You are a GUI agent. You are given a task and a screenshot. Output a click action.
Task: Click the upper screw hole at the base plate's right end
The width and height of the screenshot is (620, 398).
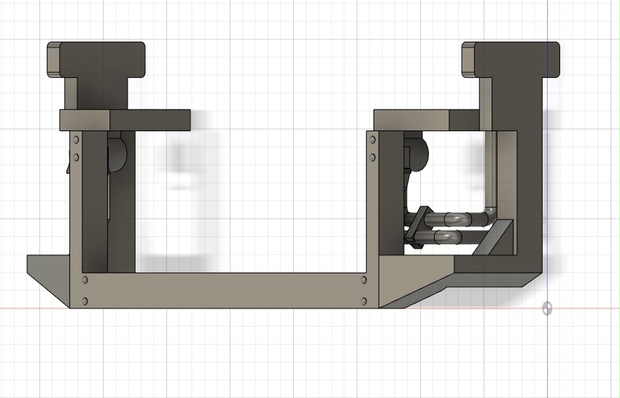click(x=364, y=280)
